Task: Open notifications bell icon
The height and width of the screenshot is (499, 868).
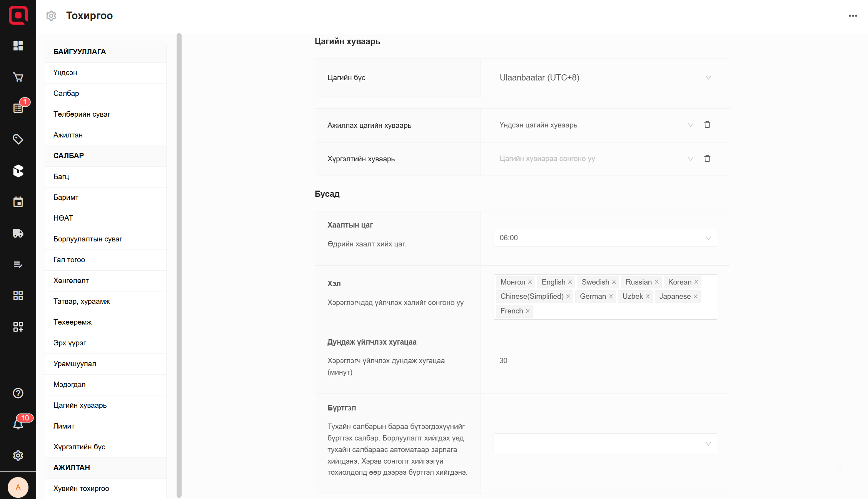Action: [18, 424]
